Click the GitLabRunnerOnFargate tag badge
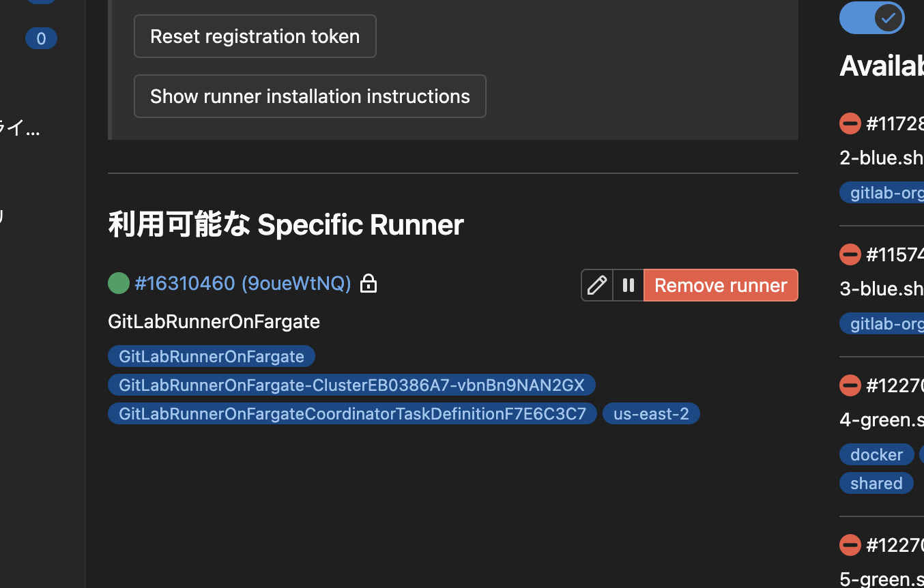 click(x=211, y=356)
